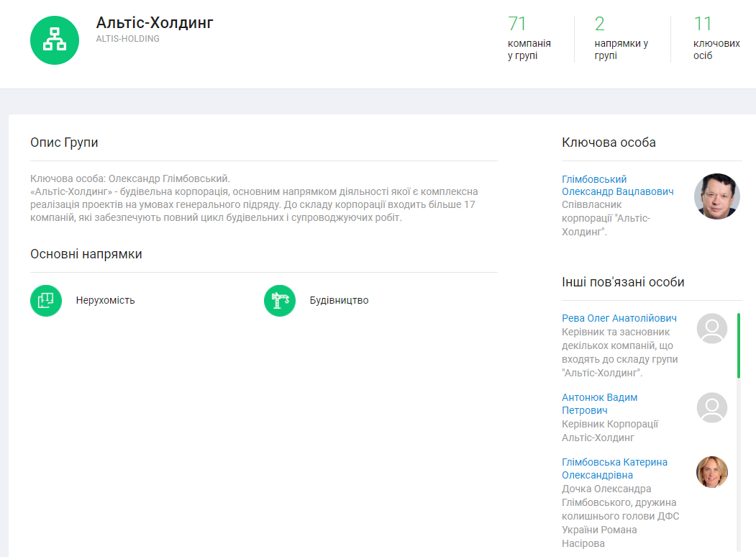756x557 pixels.
Task: Open the Рева Олег Анатолійович link
Action: (x=619, y=318)
